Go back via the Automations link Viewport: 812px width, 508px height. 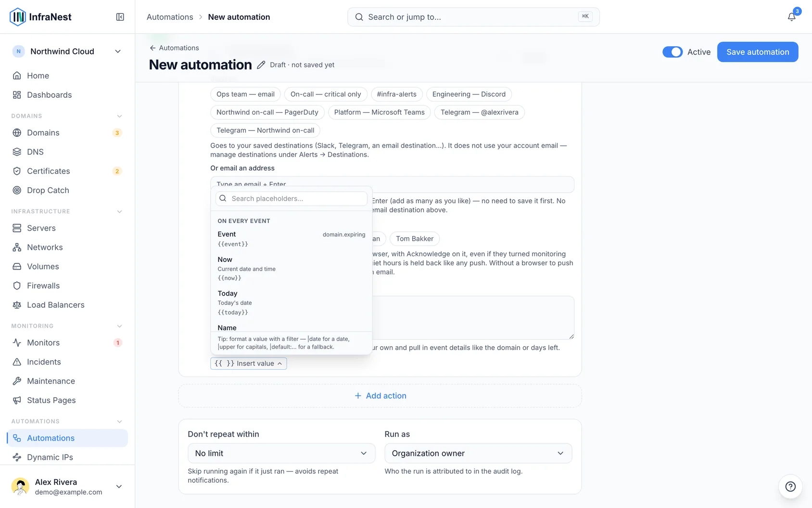point(174,48)
